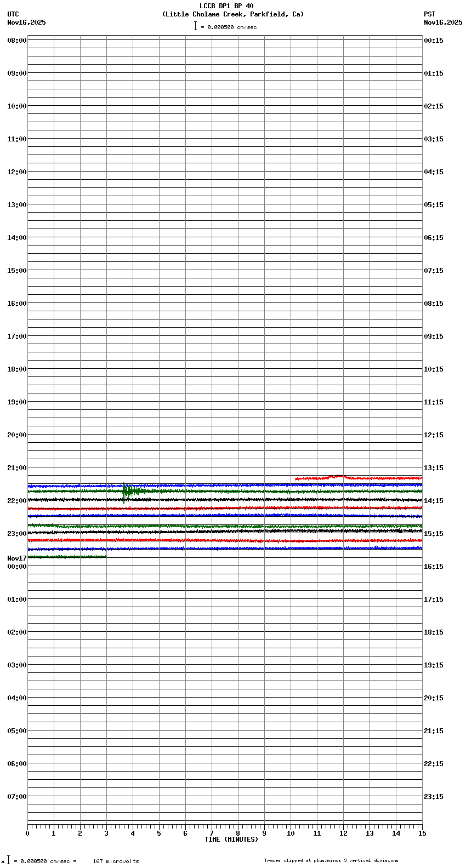Click the scale label '= 0.000500 cm/sec' at top
Viewport: 466px width, 868px height.
click(x=229, y=27)
